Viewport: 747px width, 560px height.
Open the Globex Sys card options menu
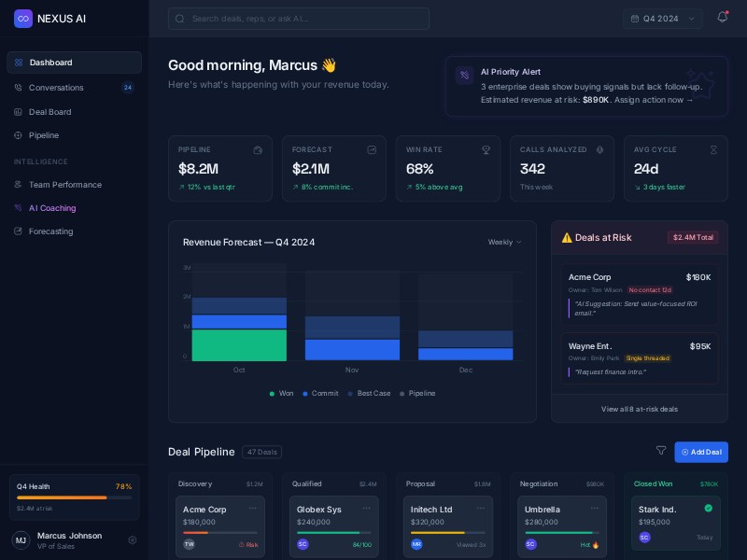click(366, 509)
